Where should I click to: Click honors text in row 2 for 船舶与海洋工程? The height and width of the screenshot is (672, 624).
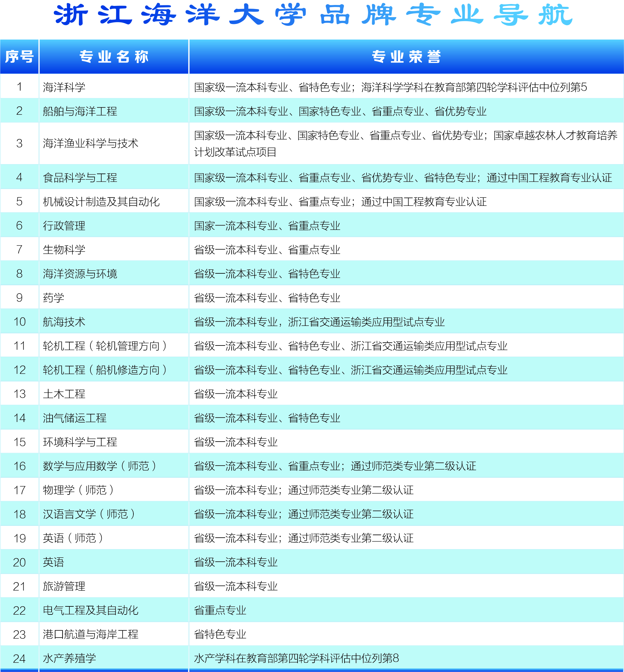coord(340,111)
